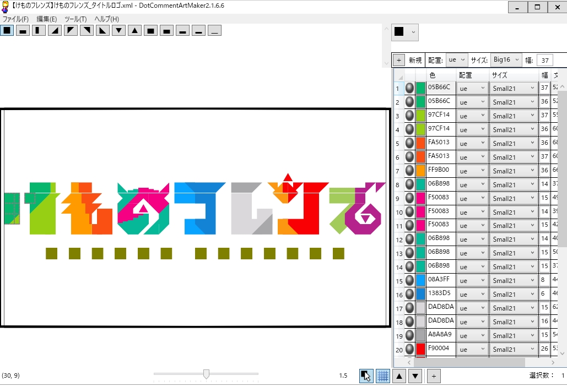Screen dimensions: 567x392
Task: Click the DotCommentArtMaker app icon in title bar
Action: [5, 7]
